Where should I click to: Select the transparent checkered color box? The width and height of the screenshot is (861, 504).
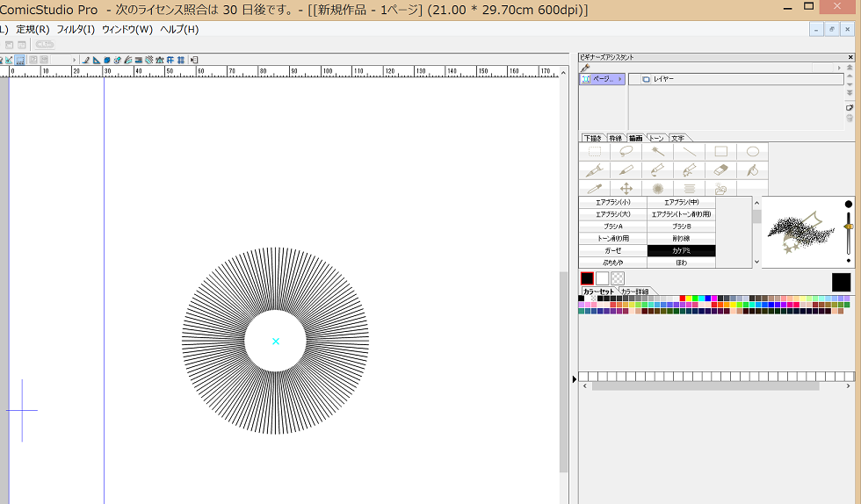[618, 278]
